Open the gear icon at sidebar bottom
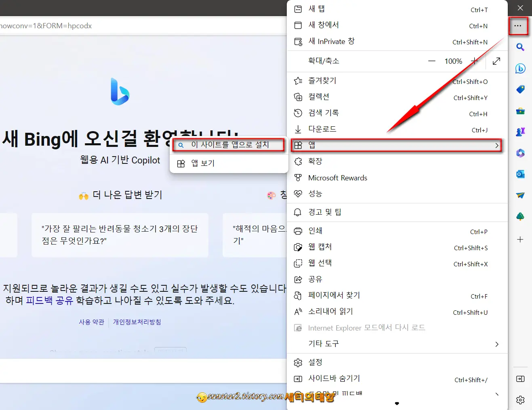 [x=520, y=400]
